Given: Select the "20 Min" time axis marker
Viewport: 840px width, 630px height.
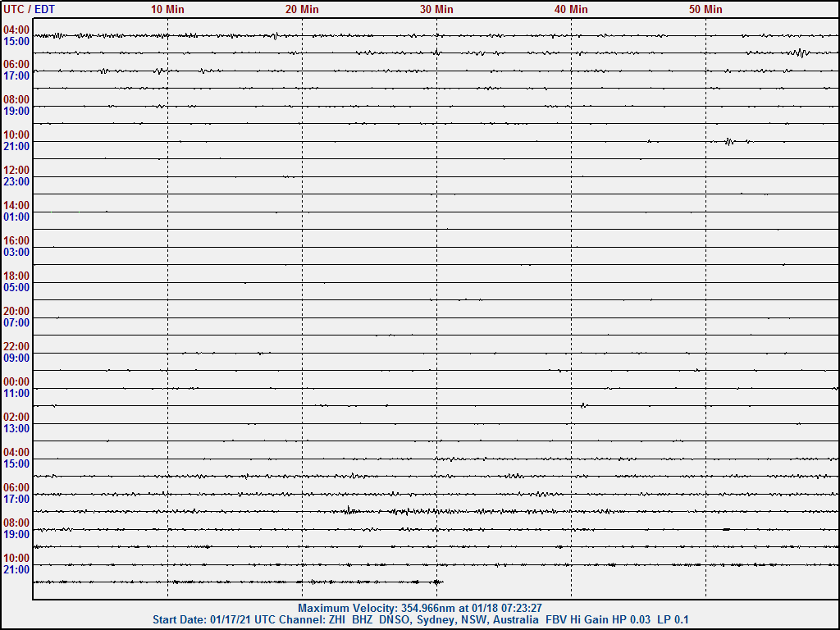Looking at the screenshot, I should pos(302,9).
